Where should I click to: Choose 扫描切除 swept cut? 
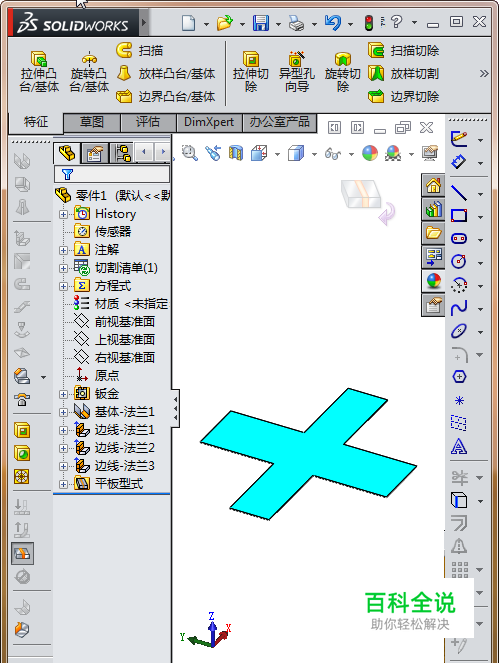click(403, 51)
